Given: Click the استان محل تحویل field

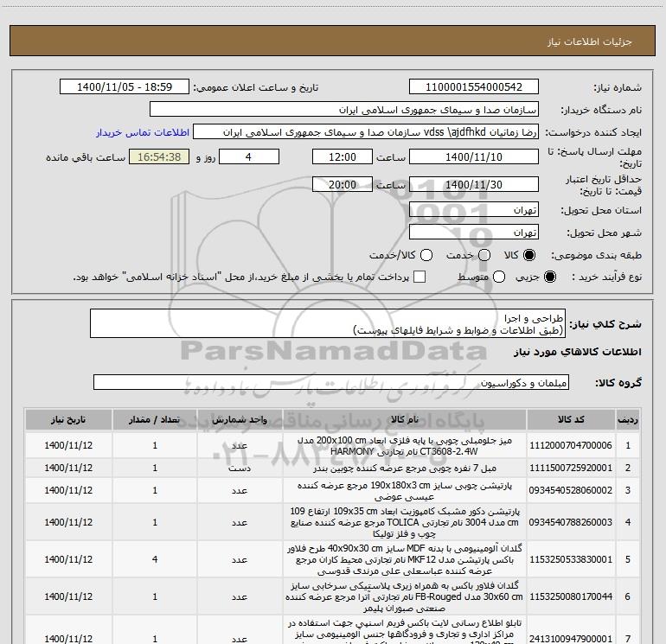Looking at the screenshot, I should tap(473, 210).
